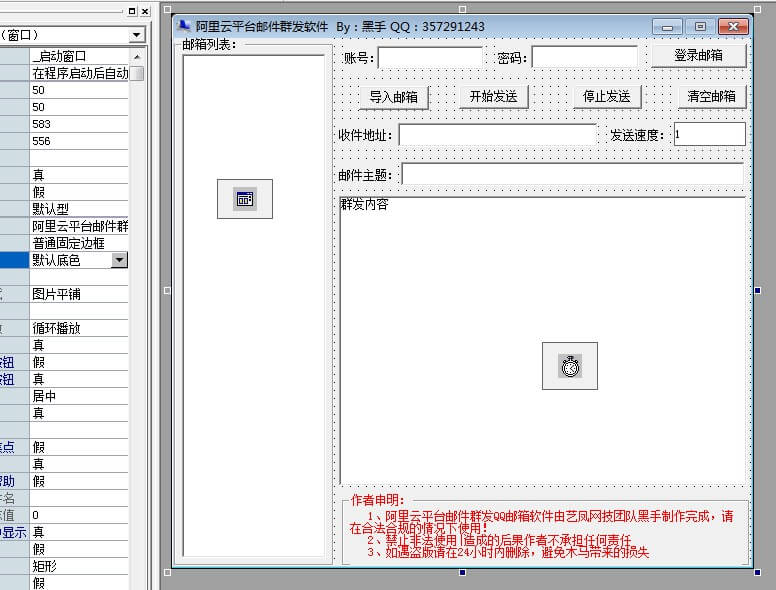Open the 默认底色 color dropdown arrow
The image size is (776, 590).
119,260
